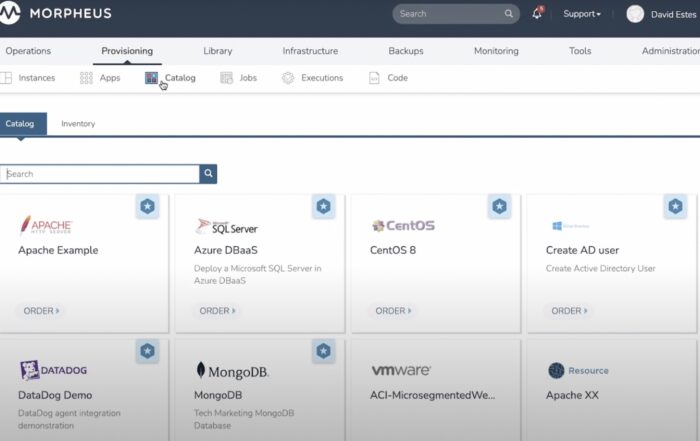The height and width of the screenshot is (441, 700).
Task: Switch to the Inventory tab
Action: [78, 124]
